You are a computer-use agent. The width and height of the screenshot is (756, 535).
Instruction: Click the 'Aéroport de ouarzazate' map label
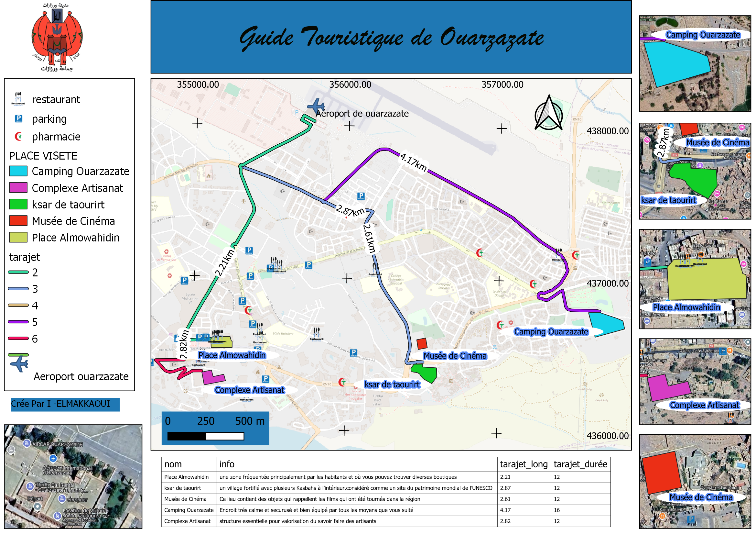coord(362,114)
